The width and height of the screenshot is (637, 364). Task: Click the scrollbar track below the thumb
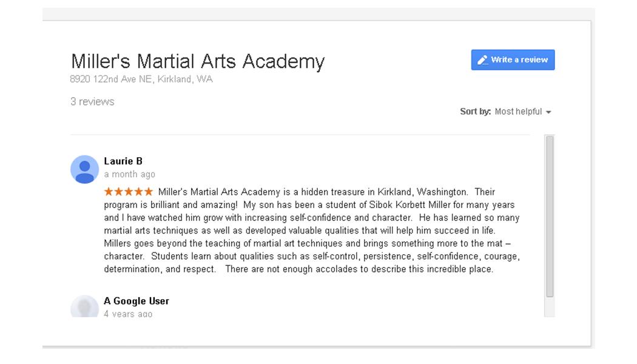550,307
